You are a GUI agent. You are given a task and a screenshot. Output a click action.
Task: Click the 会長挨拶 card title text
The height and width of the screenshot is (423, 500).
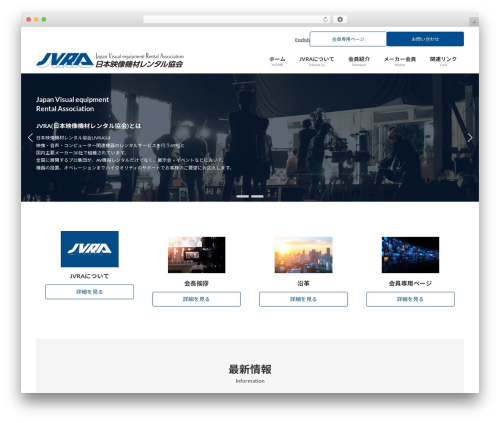196,283
